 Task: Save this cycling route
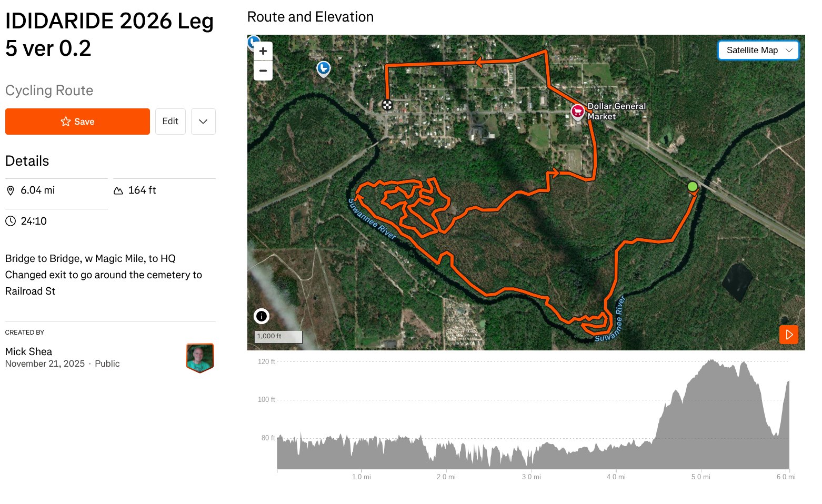[77, 122]
